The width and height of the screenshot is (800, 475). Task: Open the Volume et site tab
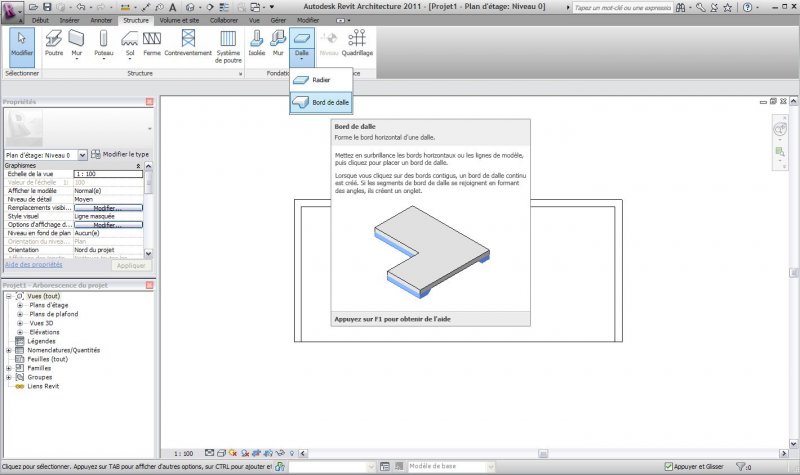179,20
